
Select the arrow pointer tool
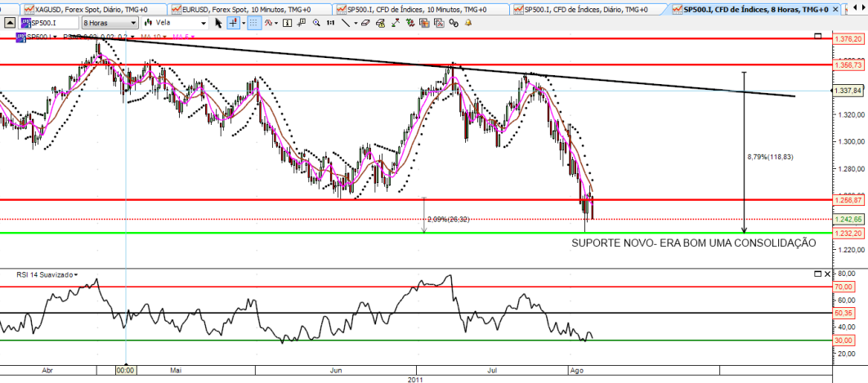[x=218, y=23]
